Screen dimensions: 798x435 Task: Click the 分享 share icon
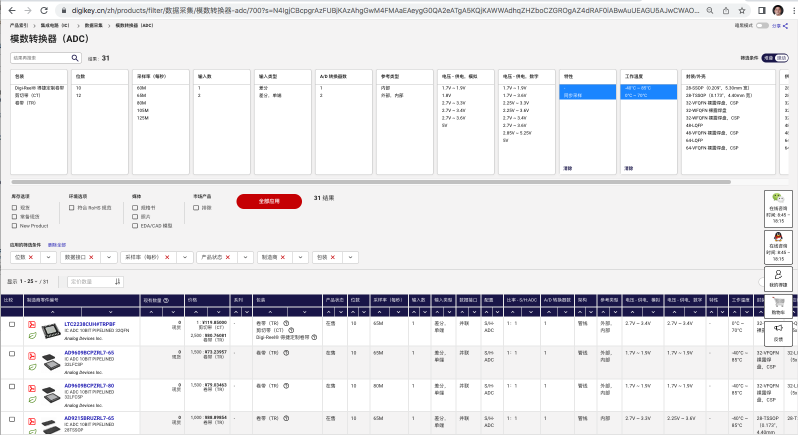[x=785, y=25]
